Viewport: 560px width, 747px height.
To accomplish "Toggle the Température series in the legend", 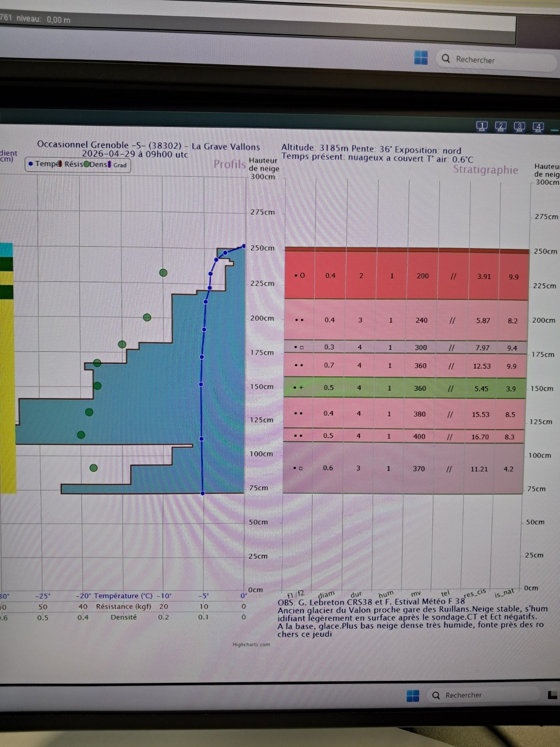I will (x=44, y=164).
